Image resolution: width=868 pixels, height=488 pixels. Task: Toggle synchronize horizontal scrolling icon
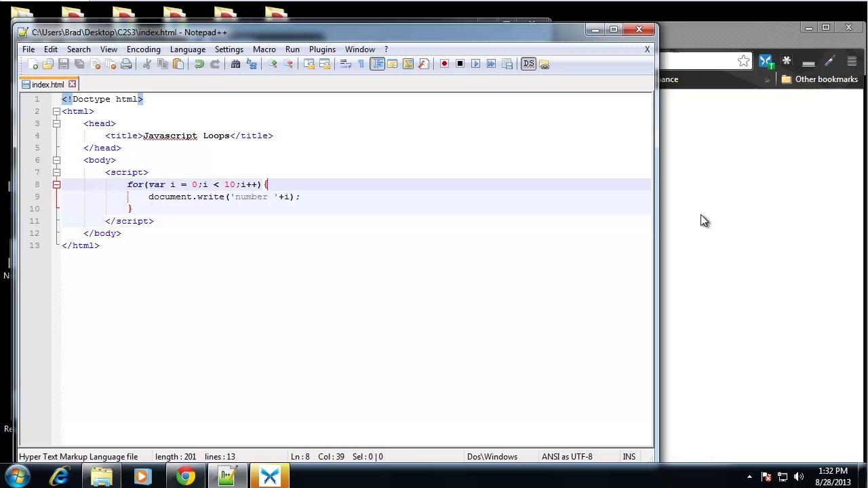324,64
